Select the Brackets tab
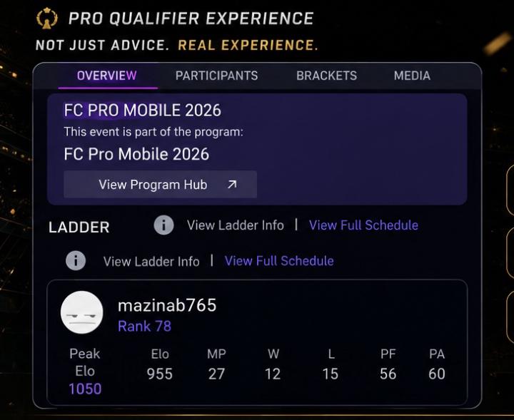 pyautogui.click(x=326, y=76)
